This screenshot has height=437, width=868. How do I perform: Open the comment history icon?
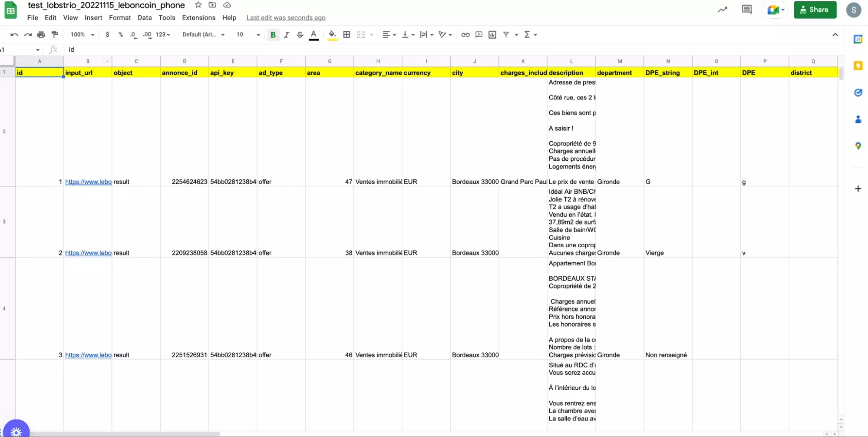click(x=746, y=10)
